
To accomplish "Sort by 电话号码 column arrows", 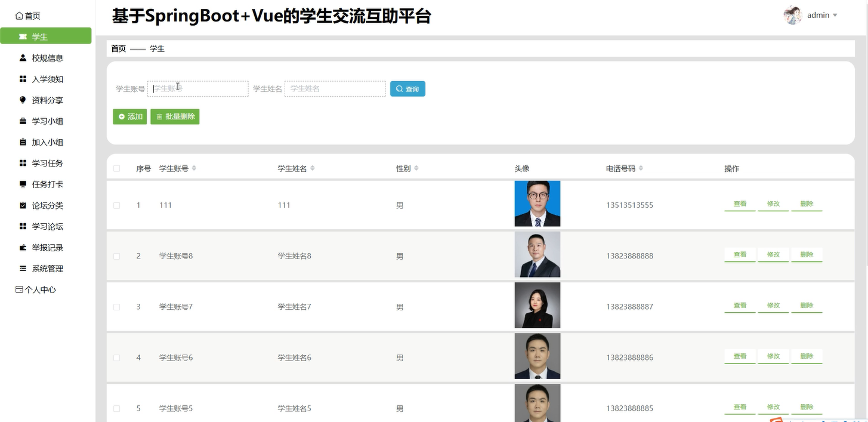I will pyautogui.click(x=641, y=169).
